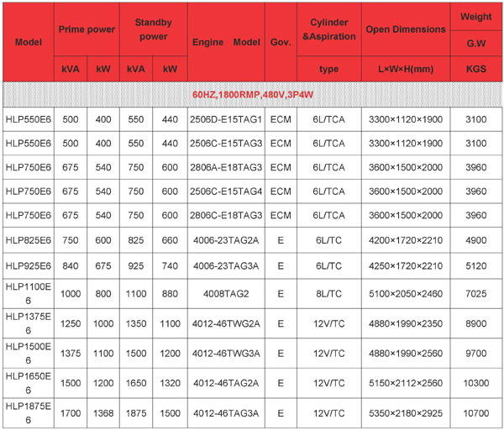
Task: Click the "Model" column header
Action: pos(29,42)
